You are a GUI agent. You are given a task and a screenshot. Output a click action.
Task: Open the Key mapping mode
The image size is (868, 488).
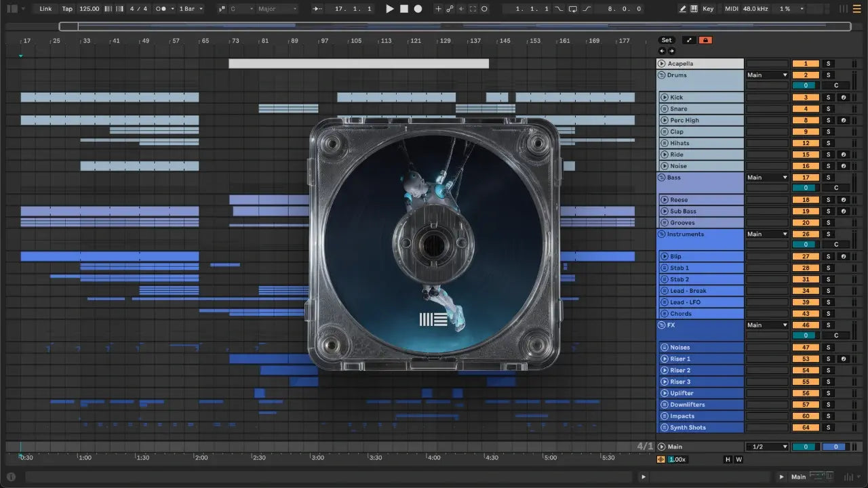708,9
